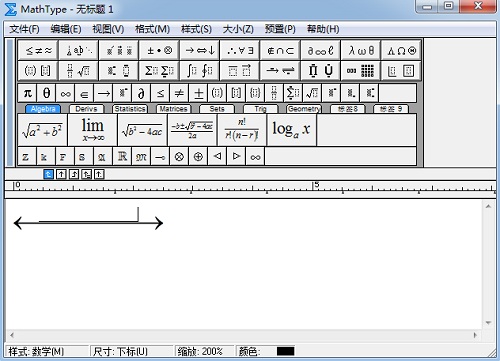Click the 缩放: 200% zoom status field
The width and height of the screenshot is (500, 361).
pos(205,351)
